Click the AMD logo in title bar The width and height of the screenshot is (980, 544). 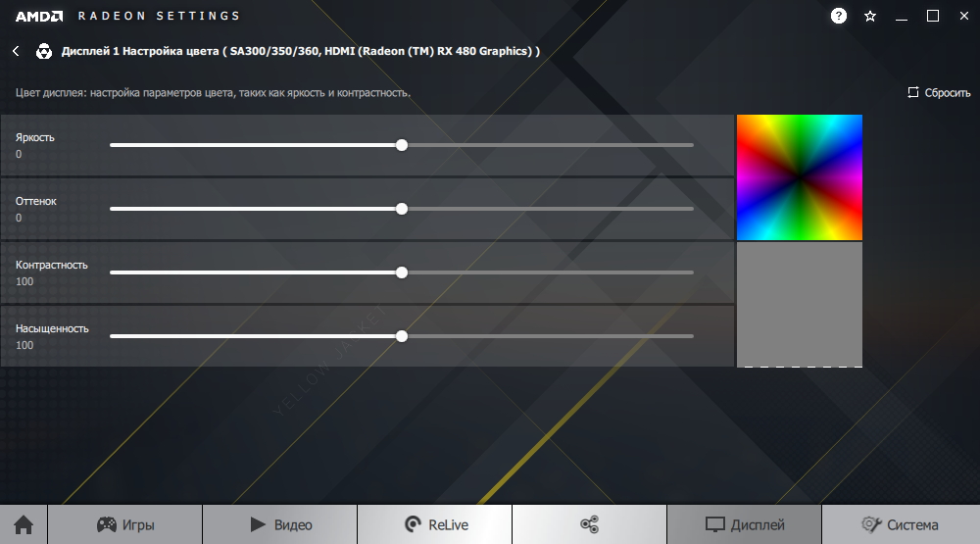pos(39,17)
